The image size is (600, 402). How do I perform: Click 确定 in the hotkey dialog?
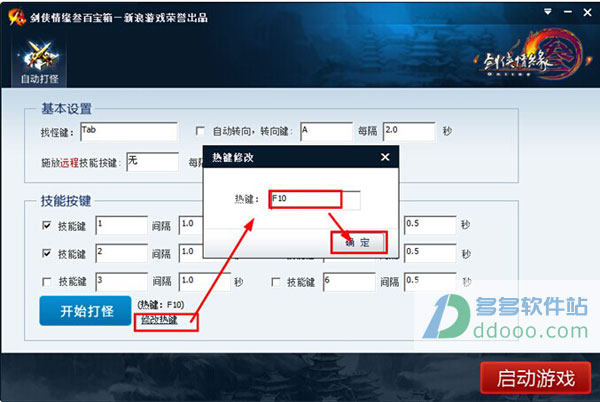tap(359, 242)
